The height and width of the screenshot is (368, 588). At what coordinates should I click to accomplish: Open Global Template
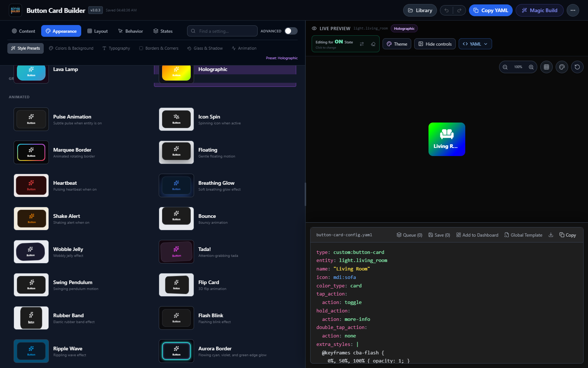pos(523,235)
